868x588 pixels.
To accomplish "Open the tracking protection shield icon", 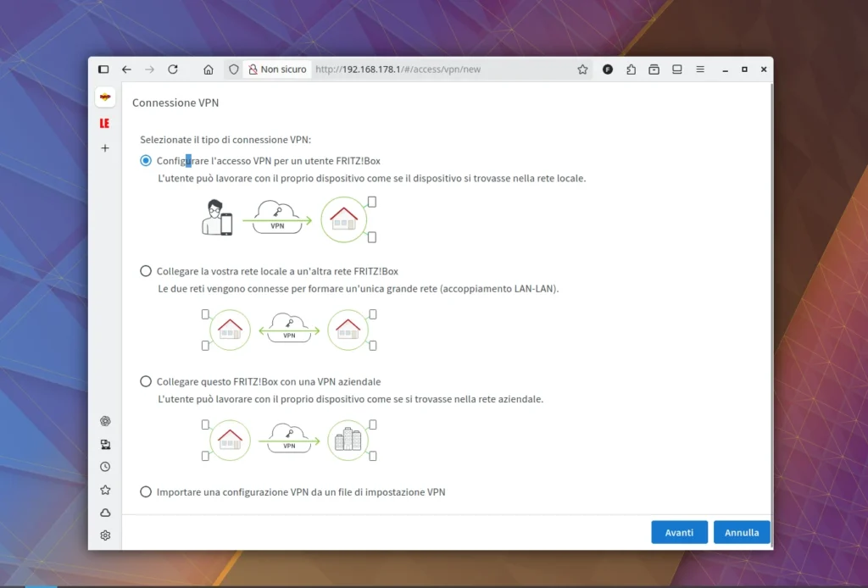I will point(233,69).
